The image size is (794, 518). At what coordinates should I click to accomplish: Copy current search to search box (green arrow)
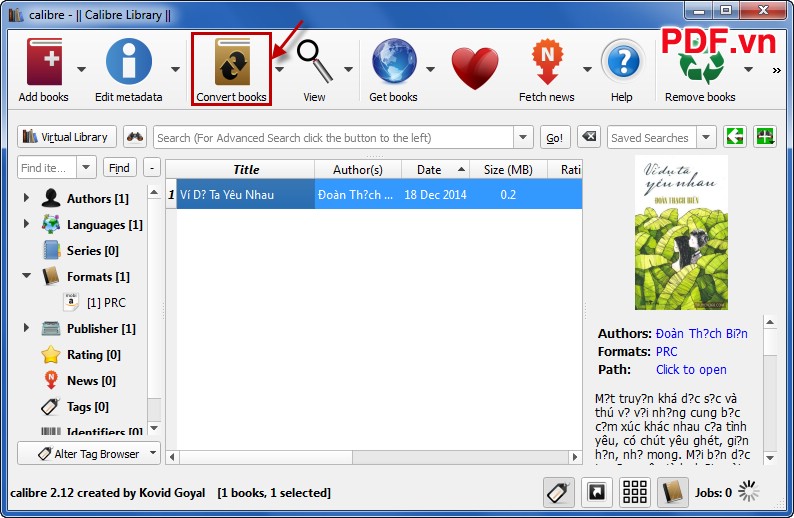click(735, 137)
